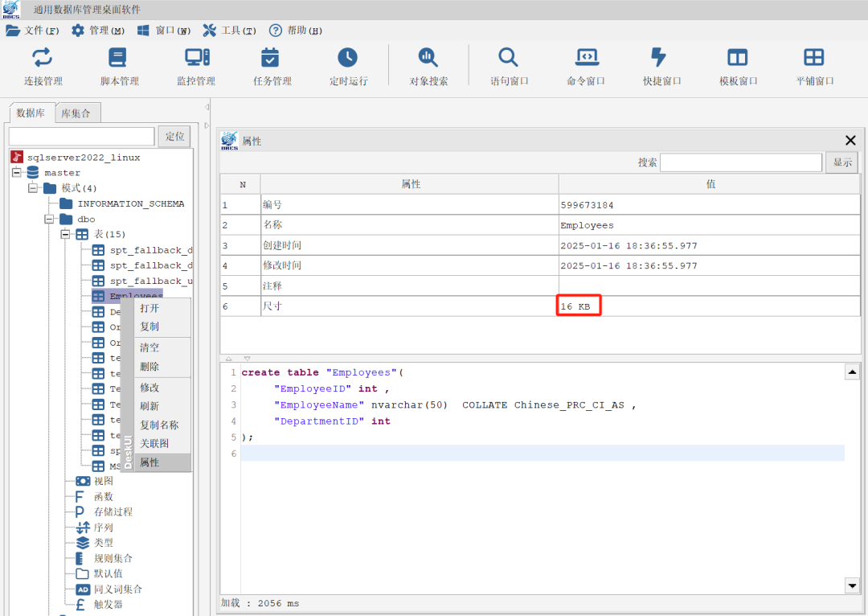Click the 监控管理 monitor icon
The height and width of the screenshot is (616, 868).
[196, 58]
